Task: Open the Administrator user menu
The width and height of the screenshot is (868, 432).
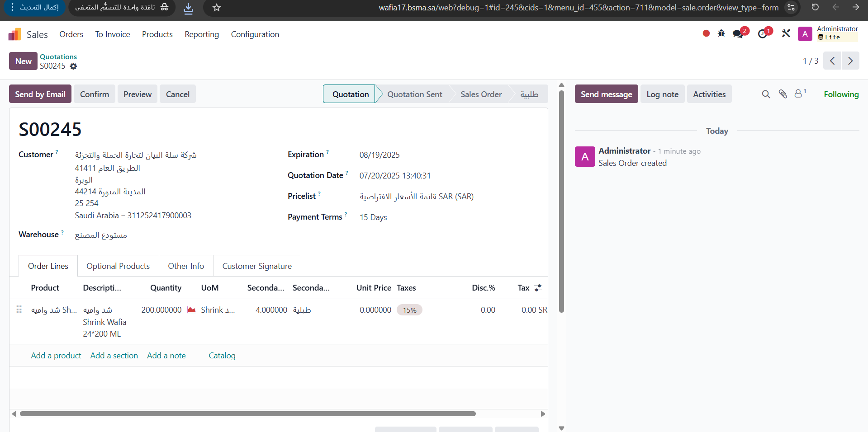Action: point(828,33)
